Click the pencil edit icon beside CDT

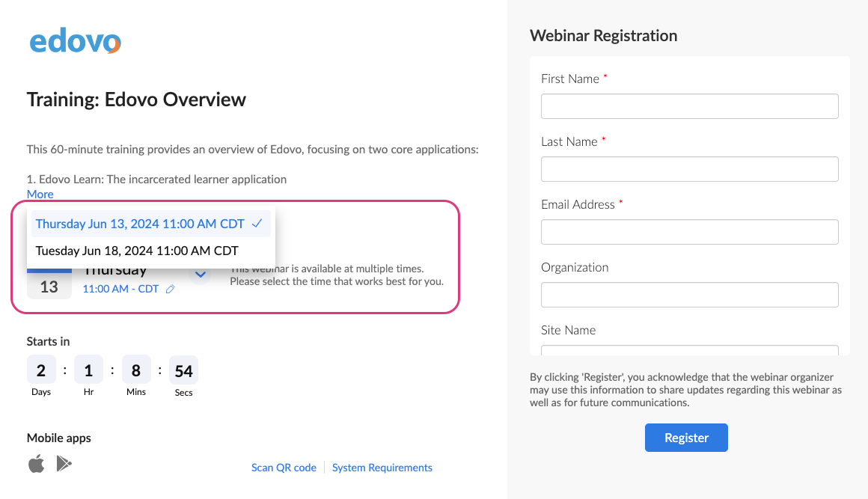171,289
